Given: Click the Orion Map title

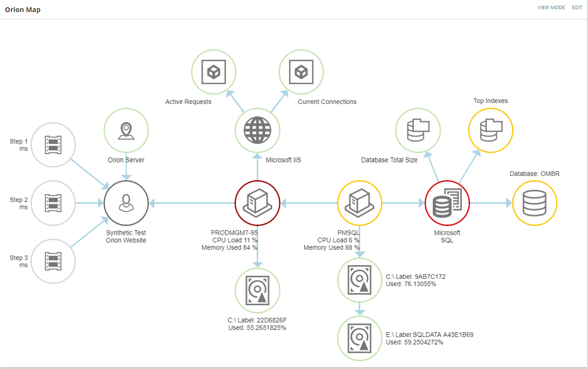Looking at the screenshot, I should pyautogui.click(x=23, y=10).
